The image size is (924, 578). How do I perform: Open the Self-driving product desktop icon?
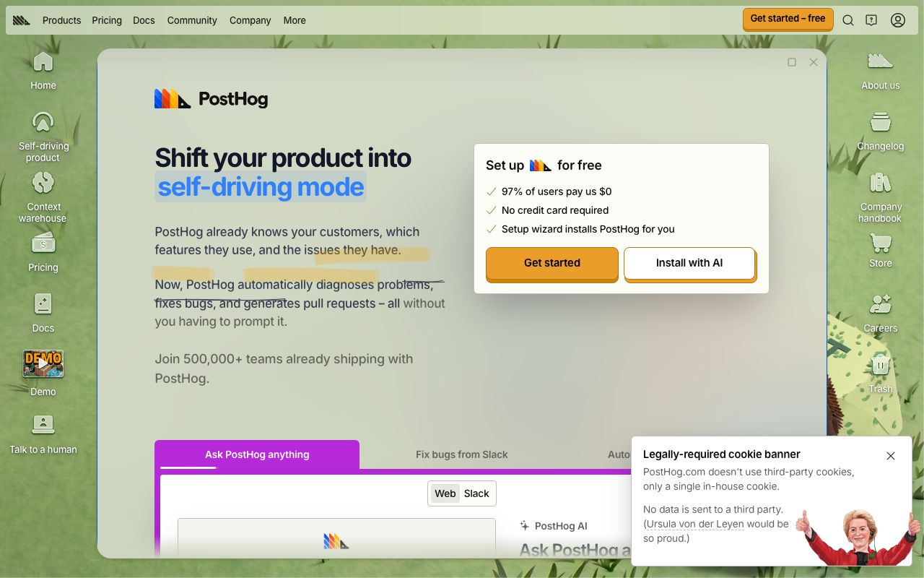point(43,137)
